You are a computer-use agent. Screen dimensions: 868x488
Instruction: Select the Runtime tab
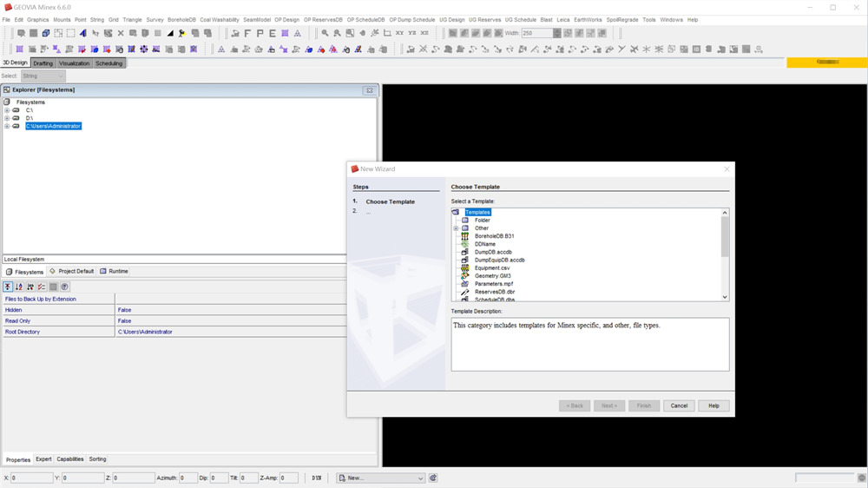pyautogui.click(x=114, y=272)
